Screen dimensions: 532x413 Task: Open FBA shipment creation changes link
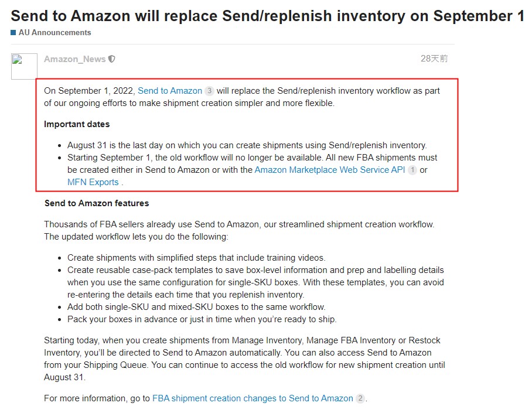(253, 398)
